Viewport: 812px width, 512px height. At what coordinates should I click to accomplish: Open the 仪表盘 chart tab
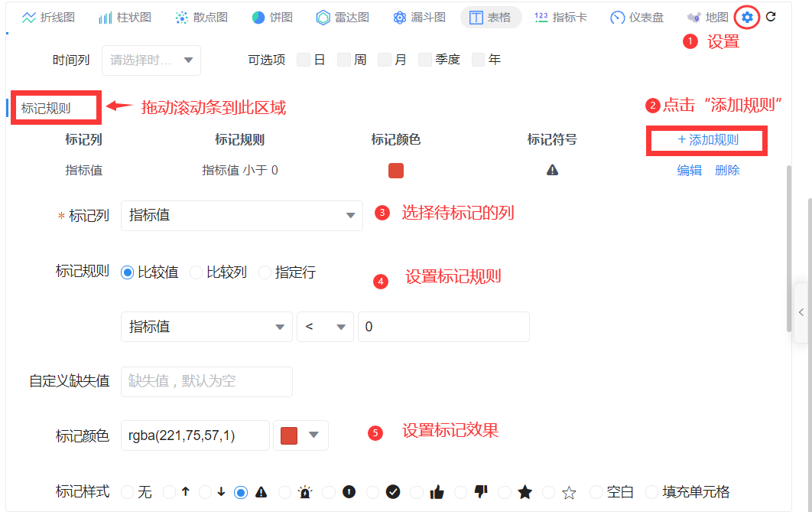[637, 17]
